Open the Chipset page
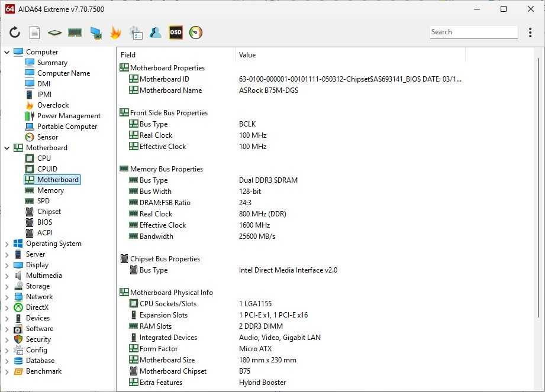This screenshot has height=392, width=545. pos(49,212)
